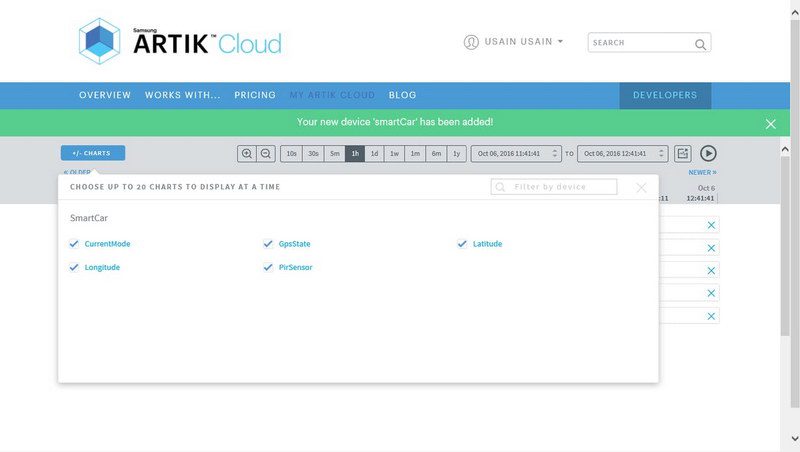Click the zoom in magnifier icon

(247, 154)
